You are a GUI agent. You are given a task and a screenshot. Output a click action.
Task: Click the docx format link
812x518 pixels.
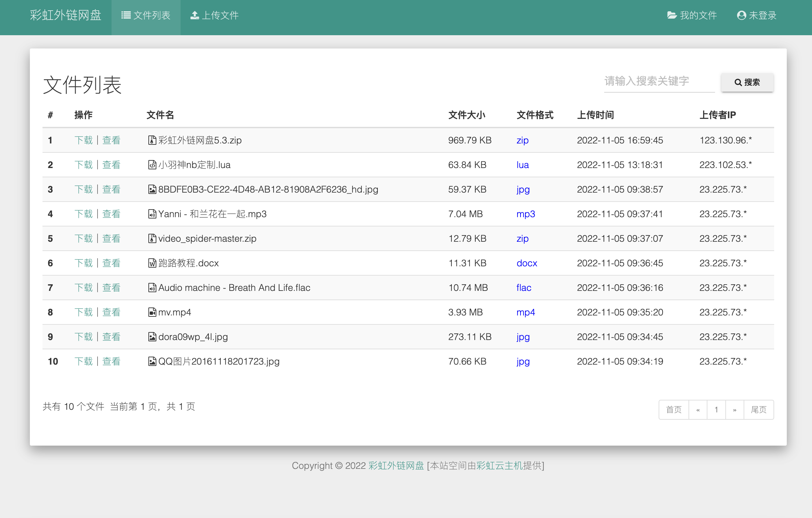tap(527, 263)
